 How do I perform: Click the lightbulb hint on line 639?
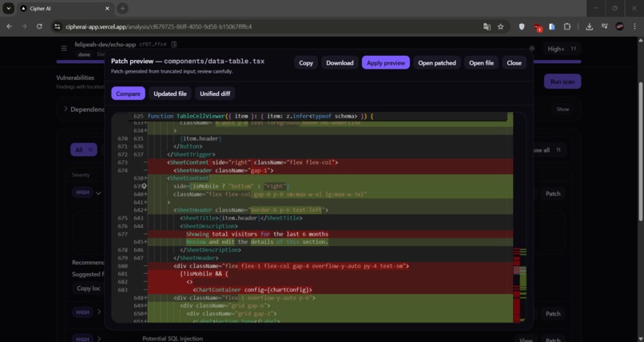pyautogui.click(x=144, y=186)
